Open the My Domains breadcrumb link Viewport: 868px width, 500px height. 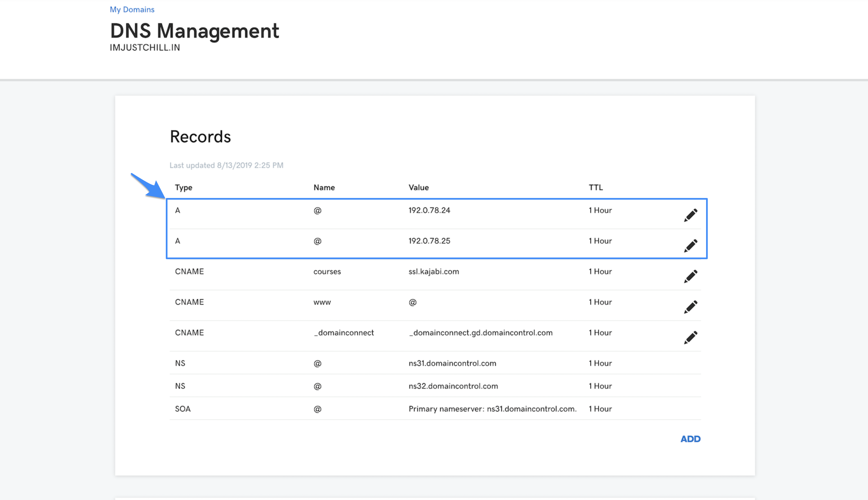pos(132,10)
